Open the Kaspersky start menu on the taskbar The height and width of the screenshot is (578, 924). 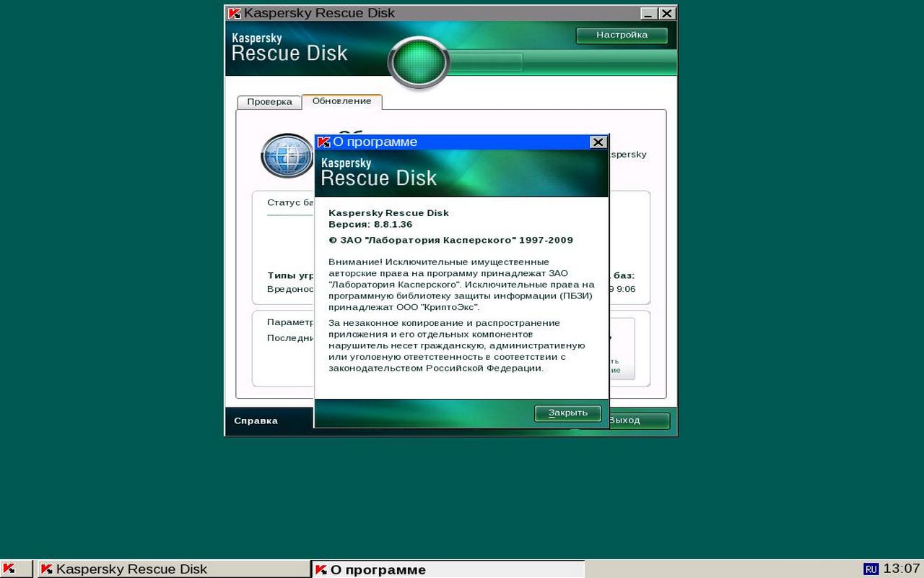click(15, 569)
